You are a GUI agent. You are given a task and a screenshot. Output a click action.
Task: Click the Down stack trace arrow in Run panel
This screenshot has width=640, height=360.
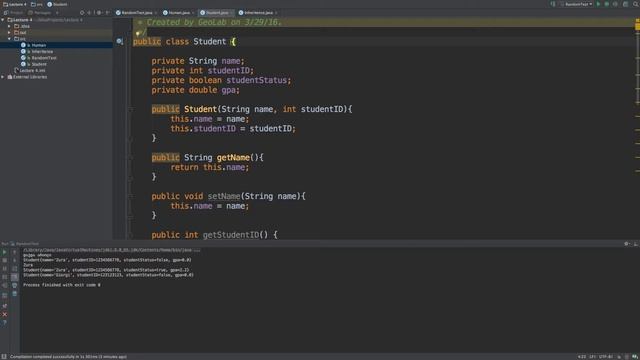pyautogui.click(x=15, y=260)
